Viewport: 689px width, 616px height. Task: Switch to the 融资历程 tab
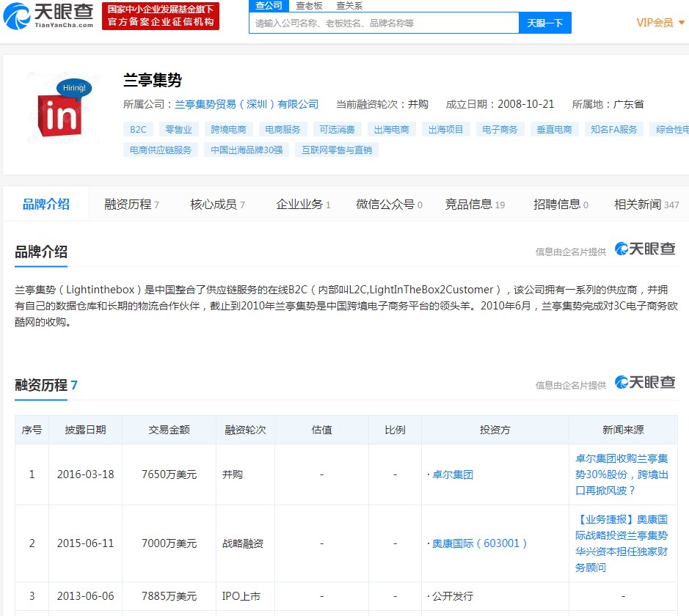131,205
